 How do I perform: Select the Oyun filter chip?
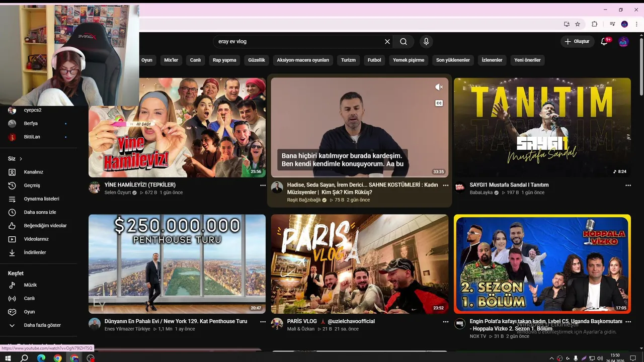point(146,60)
